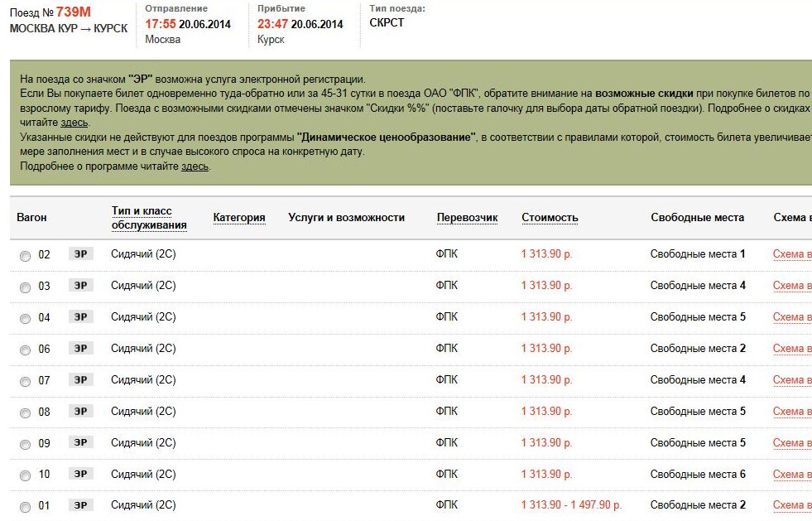Click the ЭР icon in wagon 04 row

tap(80, 317)
